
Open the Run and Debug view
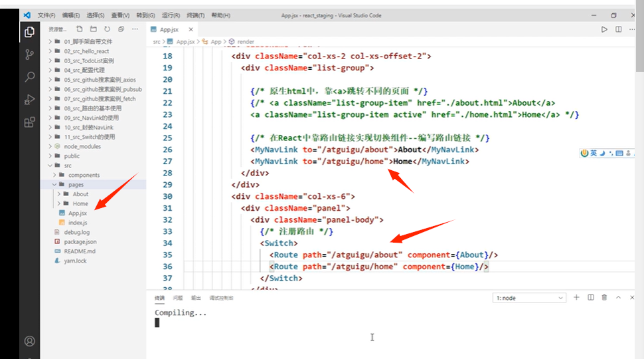coord(29,99)
